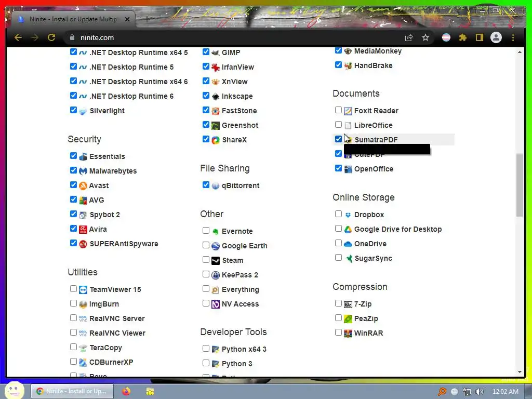Click the qBittorrent icon
This screenshot has width=532, height=399.
216,186
